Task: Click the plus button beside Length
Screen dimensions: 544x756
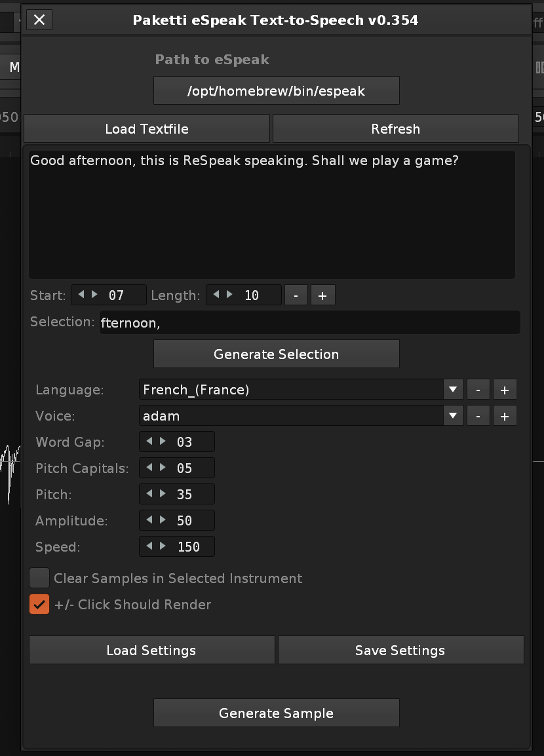Action: [x=322, y=295]
